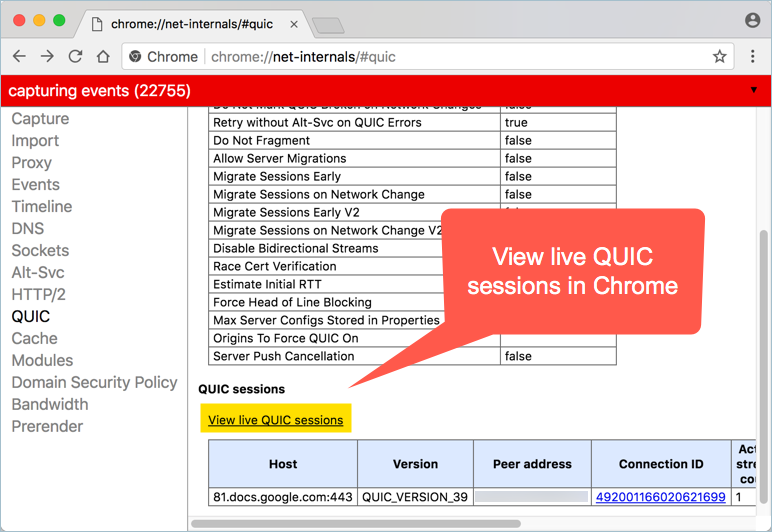Click the Migrate Sessions on Network Change label
The image size is (772, 532).
(x=319, y=194)
